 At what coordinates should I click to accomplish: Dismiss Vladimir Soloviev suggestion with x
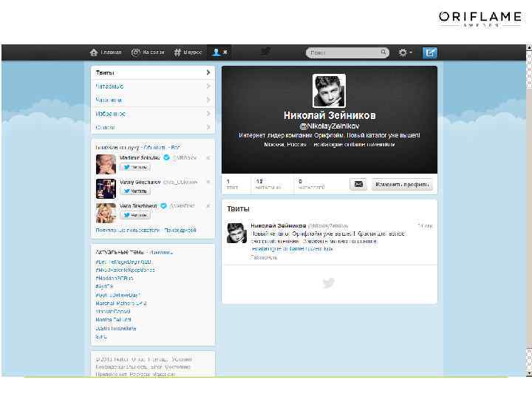click(208, 158)
